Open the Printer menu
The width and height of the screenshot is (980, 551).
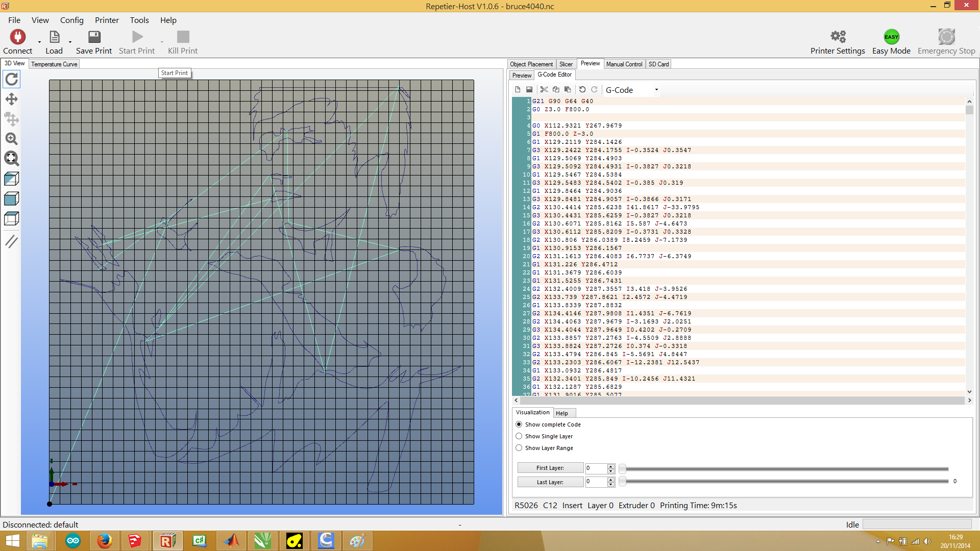click(107, 20)
